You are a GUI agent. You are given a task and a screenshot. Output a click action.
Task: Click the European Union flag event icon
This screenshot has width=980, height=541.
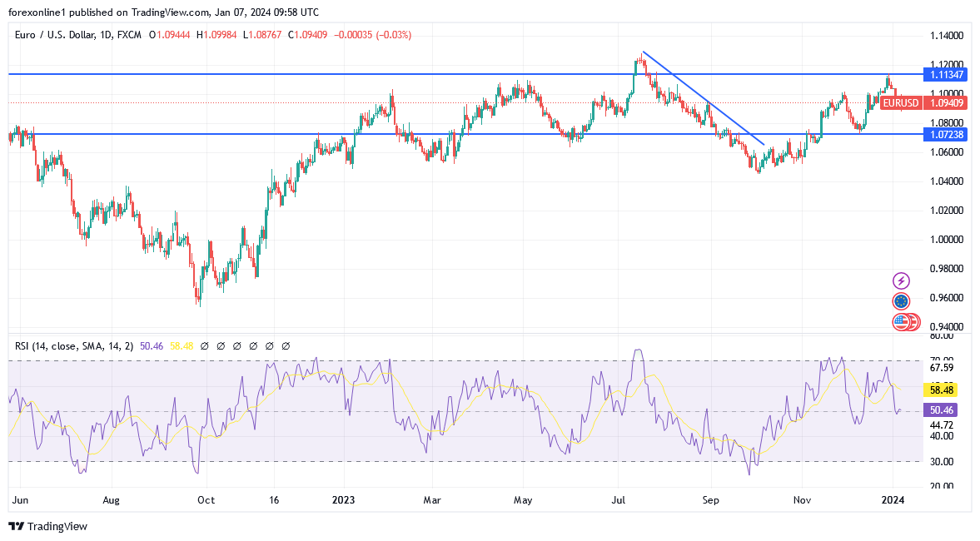click(901, 301)
